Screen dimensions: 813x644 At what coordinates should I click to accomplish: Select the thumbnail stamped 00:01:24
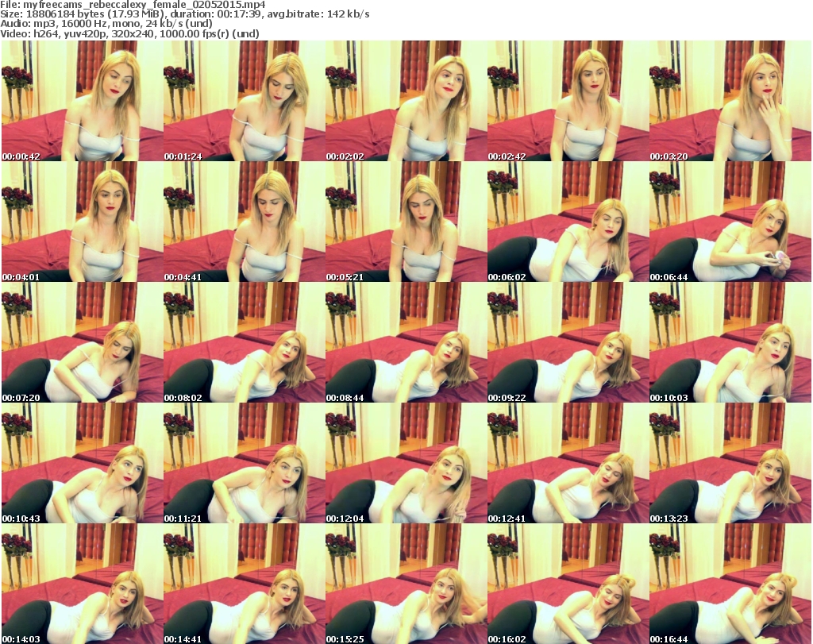point(245,101)
